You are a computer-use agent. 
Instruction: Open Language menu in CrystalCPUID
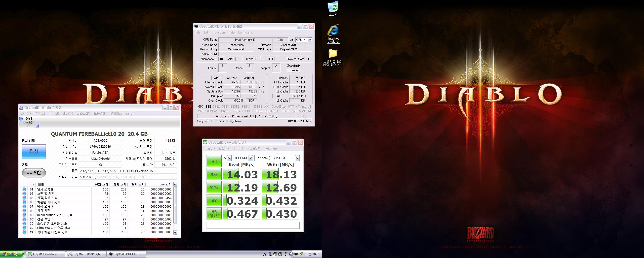tap(245, 33)
